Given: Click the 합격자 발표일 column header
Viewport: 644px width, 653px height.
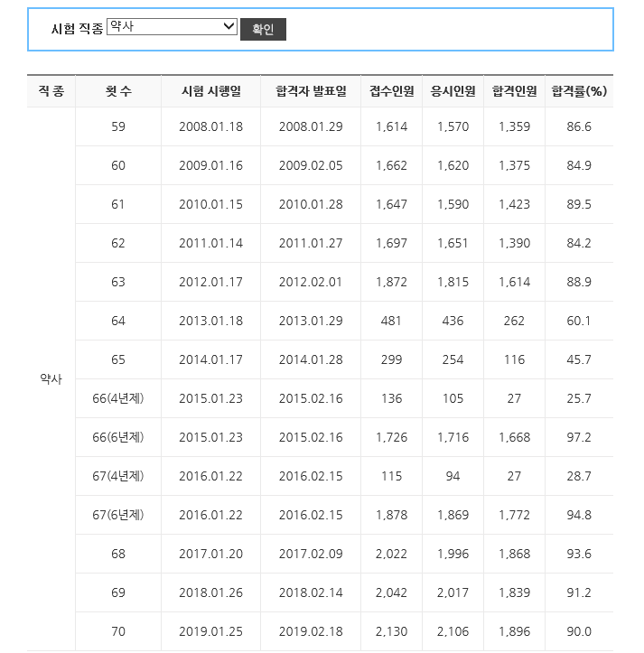Looking at the screenshot, I should [312, 91].
